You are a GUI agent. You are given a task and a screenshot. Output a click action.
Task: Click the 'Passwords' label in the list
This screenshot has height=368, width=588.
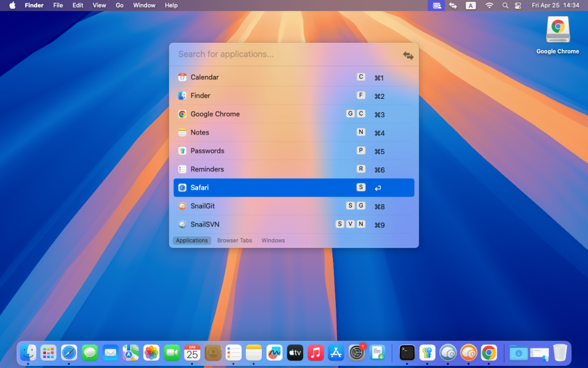207,151
